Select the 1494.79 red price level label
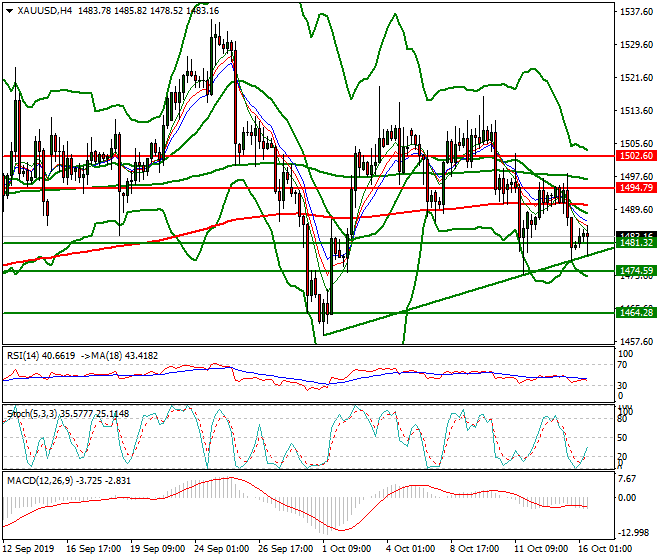The width and height of the screenshot is (660, 560). pyautogui.click(x=636, y=188)
